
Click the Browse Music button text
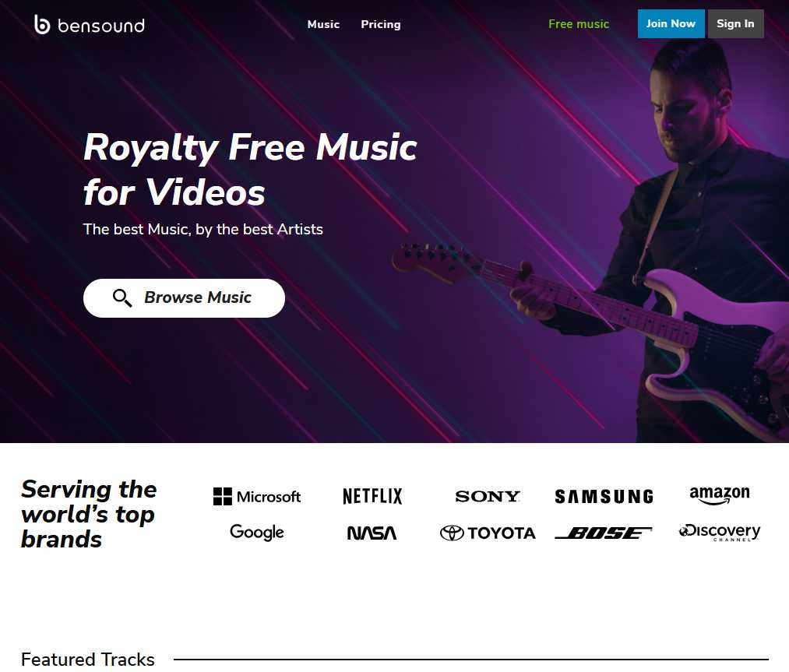tap(198, 297)
